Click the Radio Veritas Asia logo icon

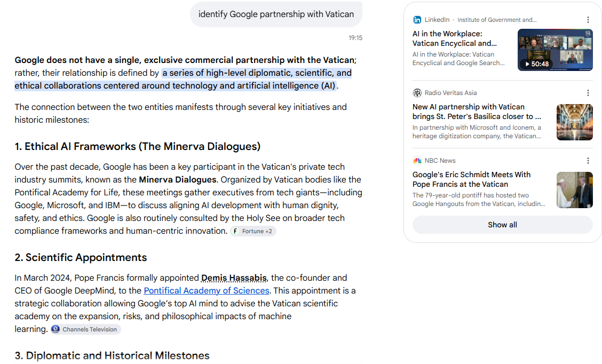417,93
